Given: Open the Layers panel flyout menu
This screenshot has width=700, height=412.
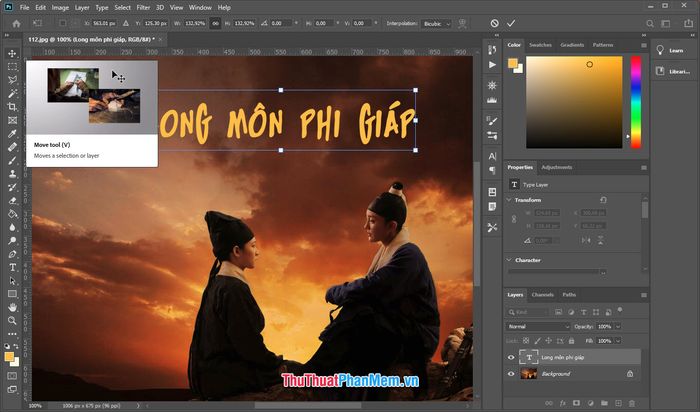Looking at the screenshot, I should pos(643,295).
